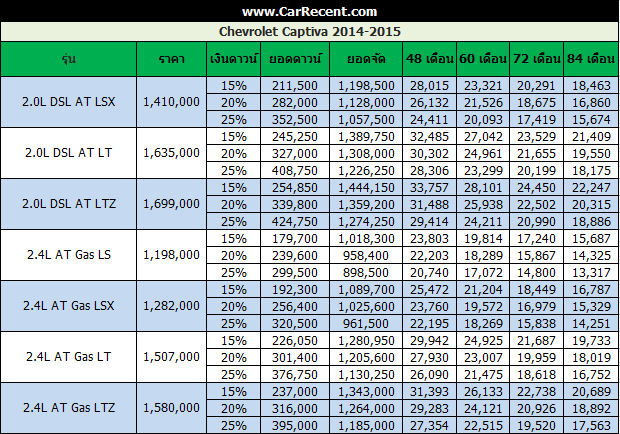The width and height of the screenshot is (620, 434).
Task: Click the www.CarRecent.com website title
Action: click(309, 12)
